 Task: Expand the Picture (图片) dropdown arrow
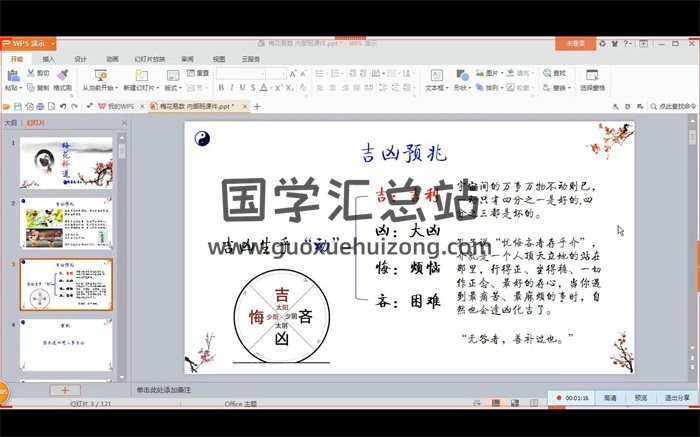502,73
